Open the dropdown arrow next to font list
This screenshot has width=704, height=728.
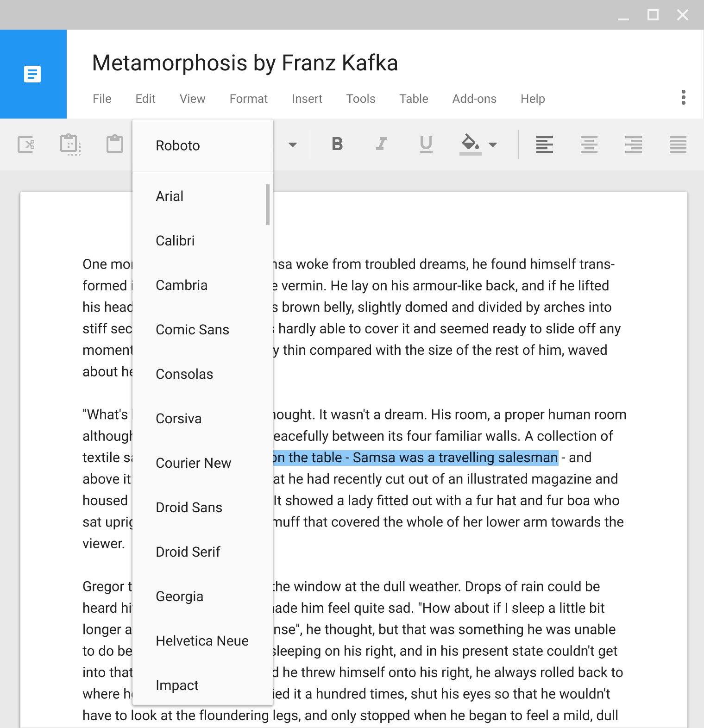tap(292, 144)
